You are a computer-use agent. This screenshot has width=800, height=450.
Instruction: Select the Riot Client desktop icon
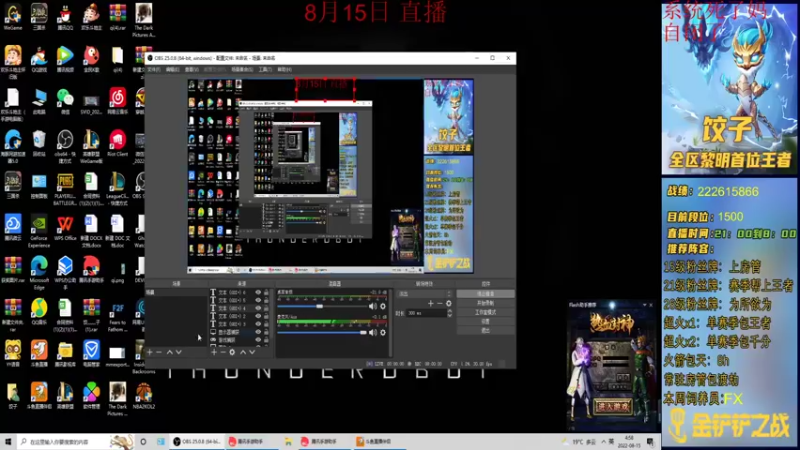(117, 143)
